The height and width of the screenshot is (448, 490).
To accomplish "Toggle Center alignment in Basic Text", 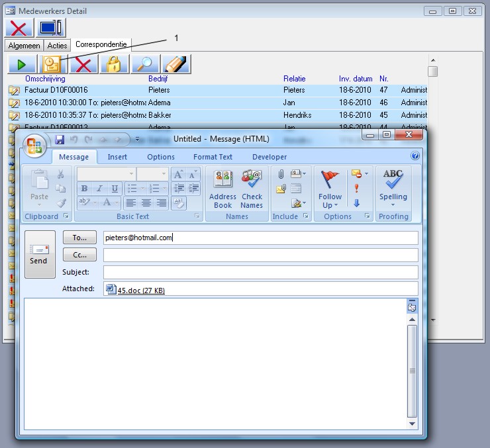I will [146, 203].
